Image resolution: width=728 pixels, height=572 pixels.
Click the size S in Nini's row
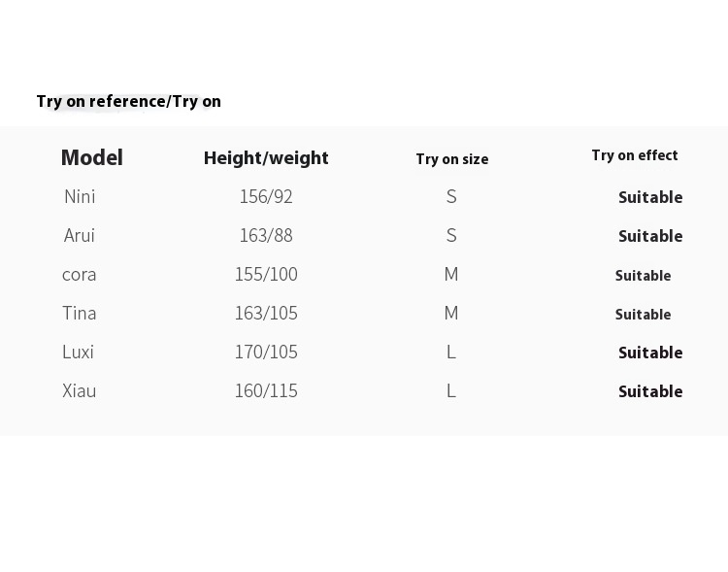point(451,196)
